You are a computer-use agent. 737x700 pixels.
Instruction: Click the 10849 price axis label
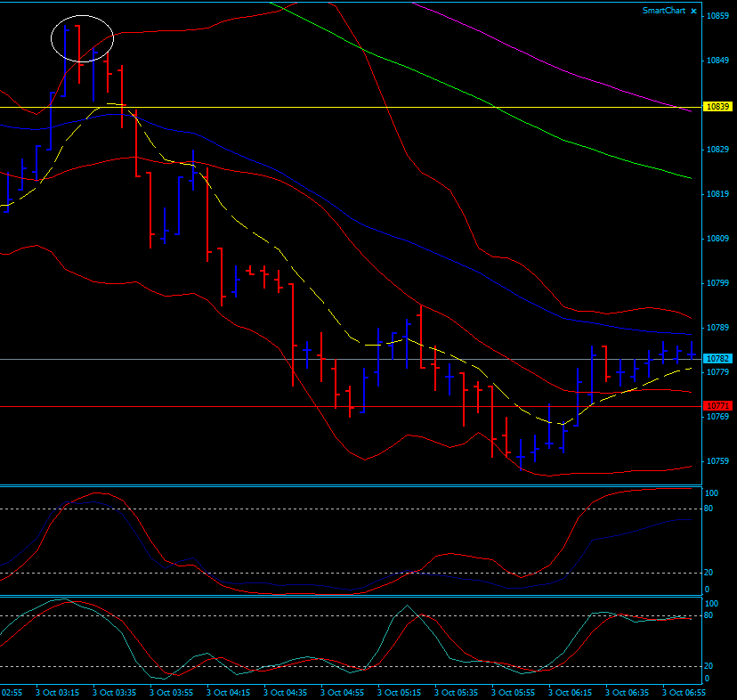[717, 61]
